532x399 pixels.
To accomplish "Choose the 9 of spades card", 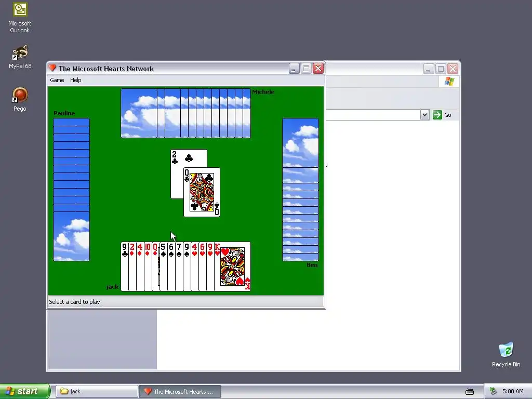I will [187, 267].
